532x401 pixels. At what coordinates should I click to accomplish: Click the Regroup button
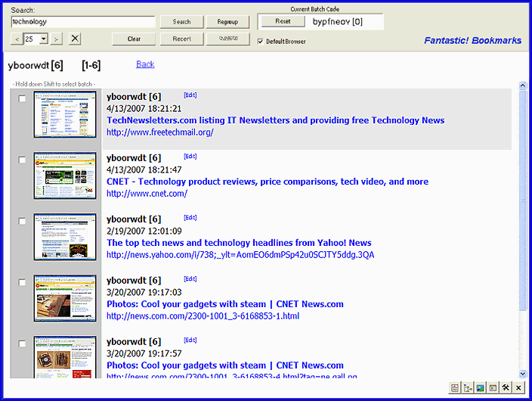tap(227, 22)
